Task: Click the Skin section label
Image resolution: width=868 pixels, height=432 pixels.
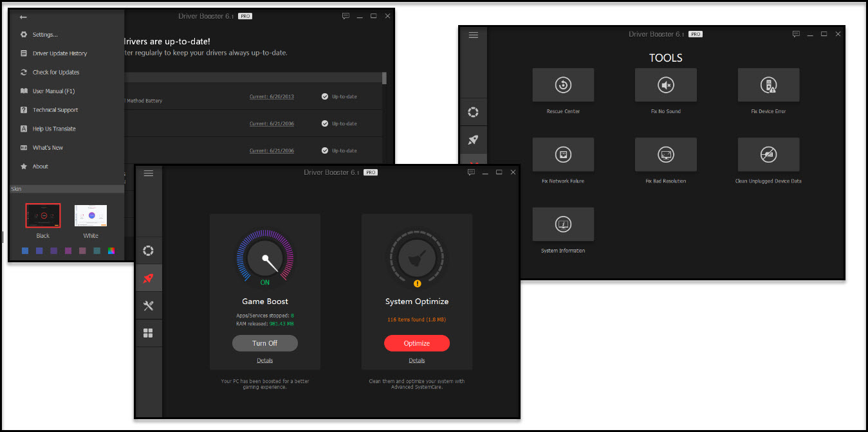Action: [17, 189]
